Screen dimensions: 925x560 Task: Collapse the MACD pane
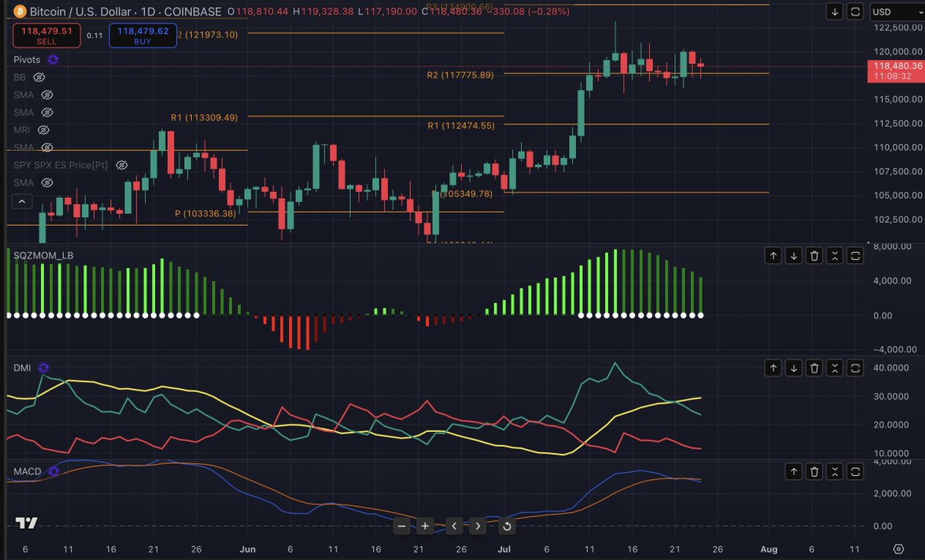click(834, 471)
